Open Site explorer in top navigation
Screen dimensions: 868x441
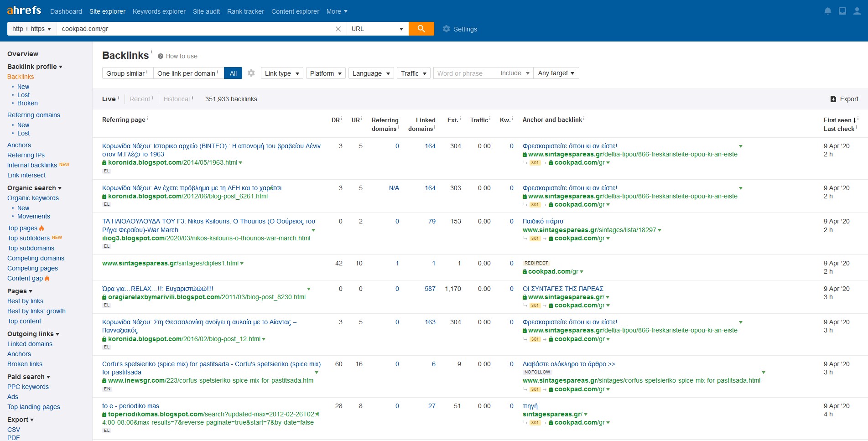pos(107,11)
